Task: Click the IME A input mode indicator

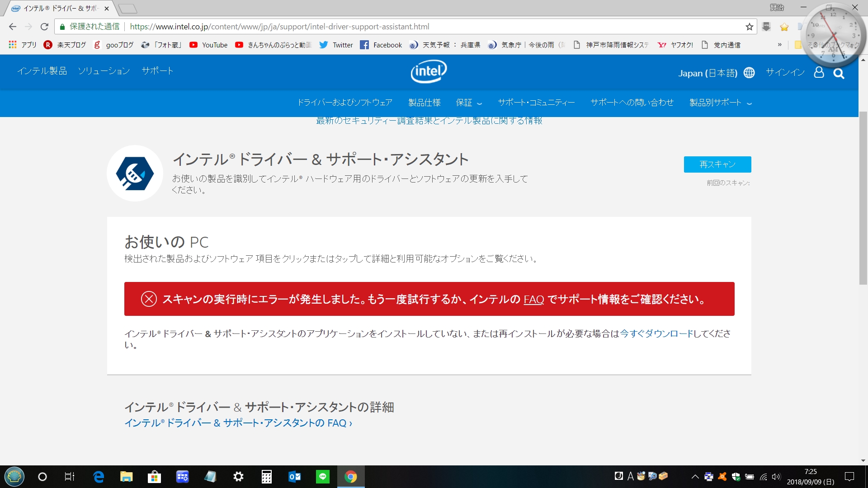Action: click(x=630, y=476)
